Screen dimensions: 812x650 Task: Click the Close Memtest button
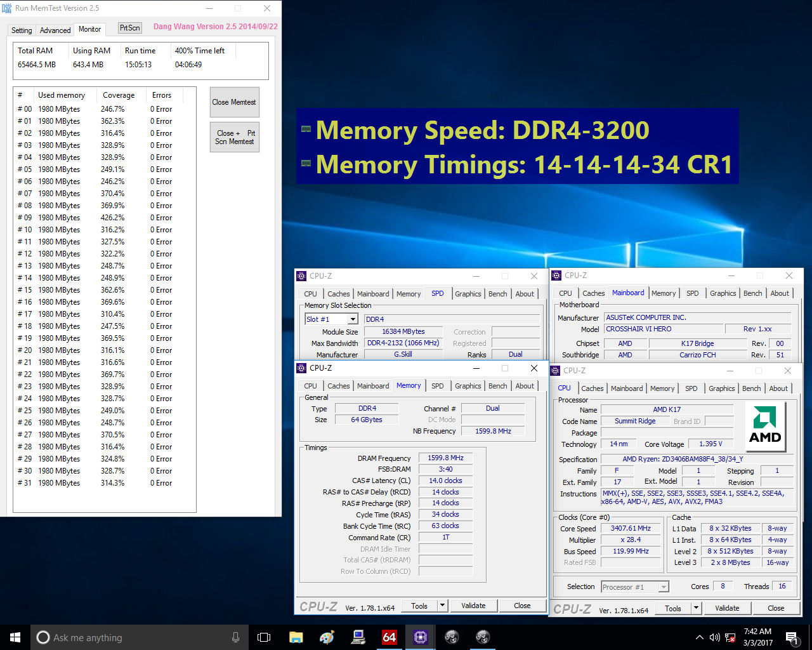coord(234,102)
